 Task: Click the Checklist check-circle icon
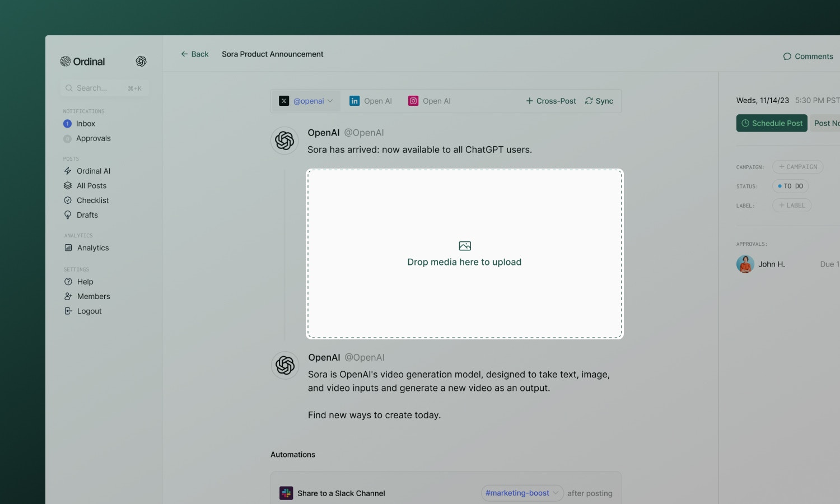68,200
